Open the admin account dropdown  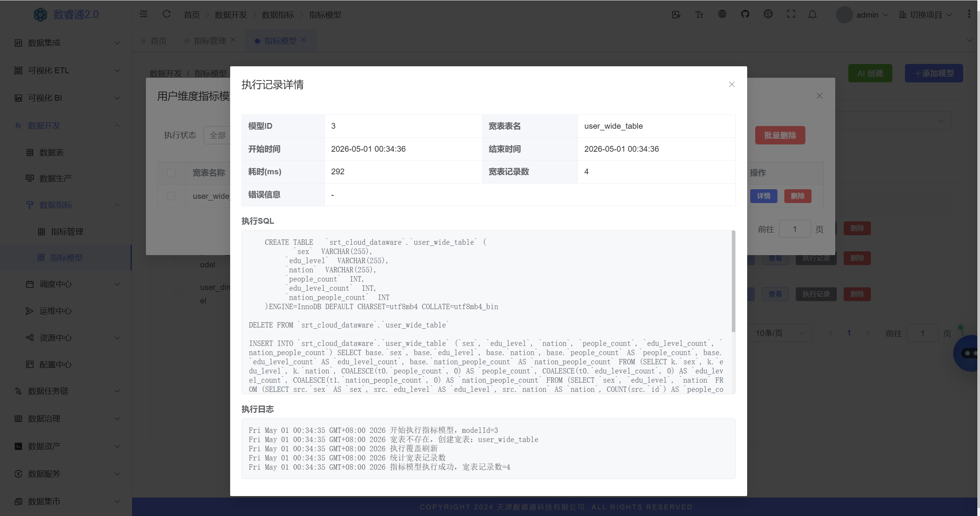872,15
